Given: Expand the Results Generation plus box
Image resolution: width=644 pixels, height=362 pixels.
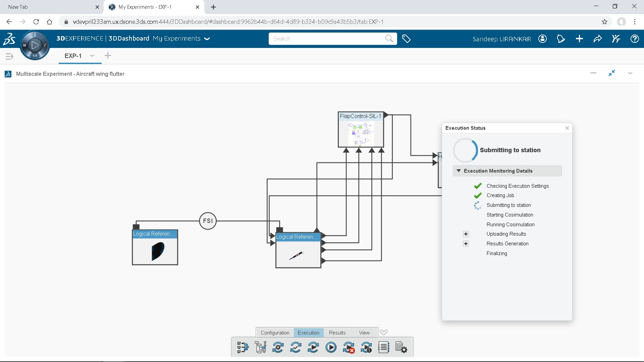Looking at the screenshot, I should tap(466, 244).
